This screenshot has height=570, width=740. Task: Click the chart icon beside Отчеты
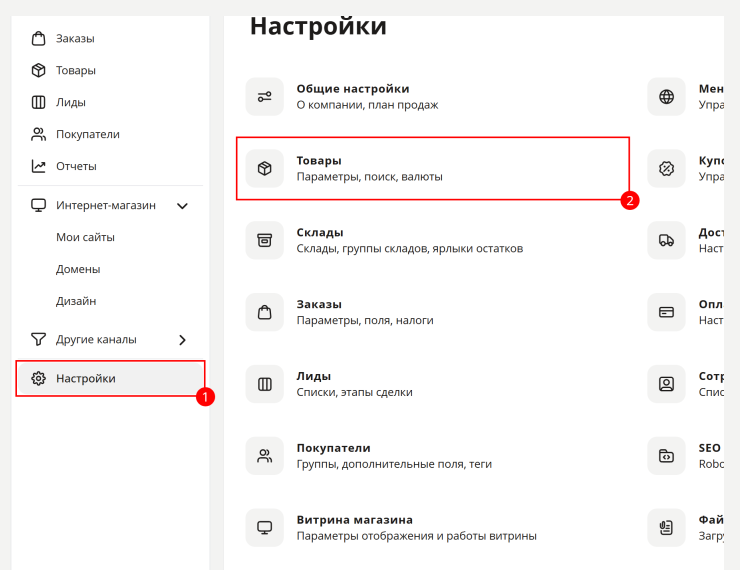39,166
